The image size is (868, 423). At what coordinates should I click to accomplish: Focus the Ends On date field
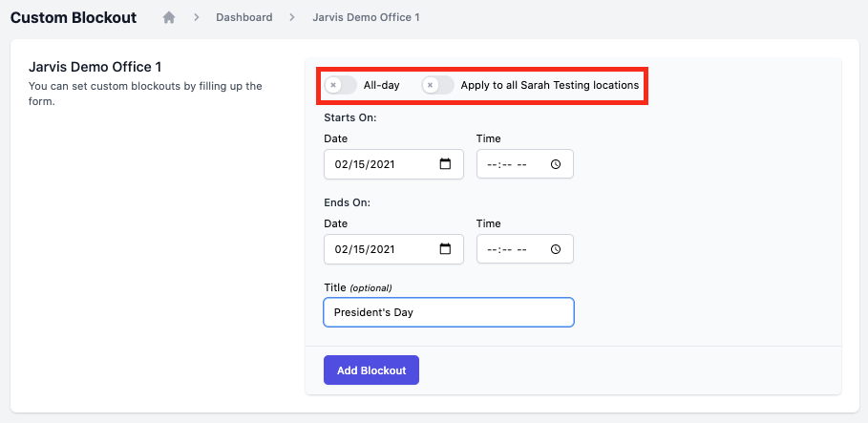pos(393,249)
